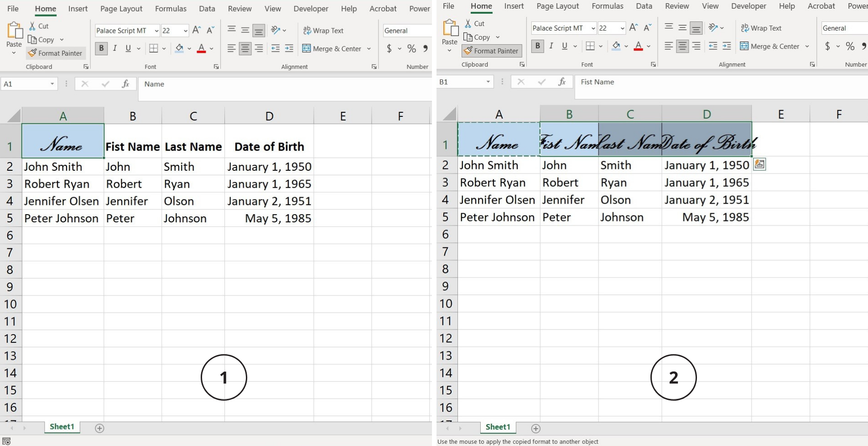Open Name Box dropdown showing B1

click(488, 82)
